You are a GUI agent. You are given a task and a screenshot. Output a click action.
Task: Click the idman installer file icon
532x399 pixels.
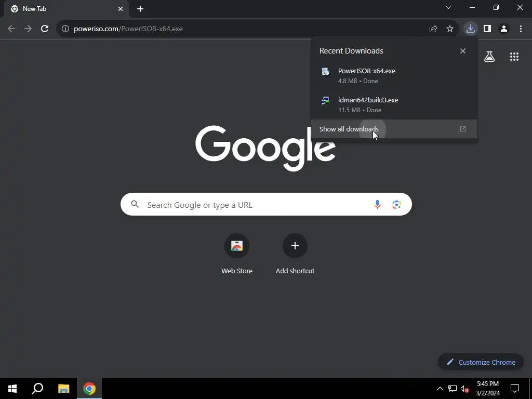point(326,100)
